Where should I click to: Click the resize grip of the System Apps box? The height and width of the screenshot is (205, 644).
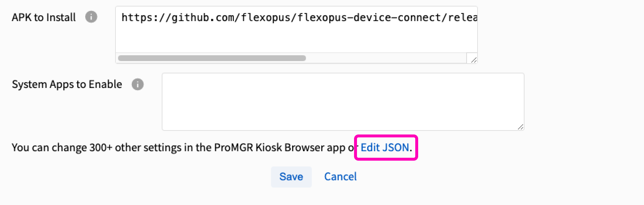tap(520, 126)
